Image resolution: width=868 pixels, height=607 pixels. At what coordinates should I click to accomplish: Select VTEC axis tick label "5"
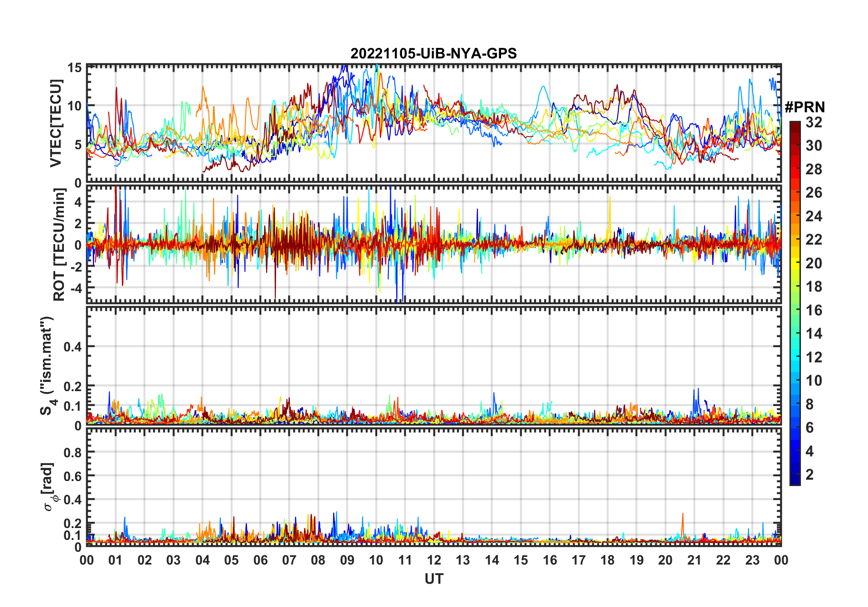pos(78,145)
